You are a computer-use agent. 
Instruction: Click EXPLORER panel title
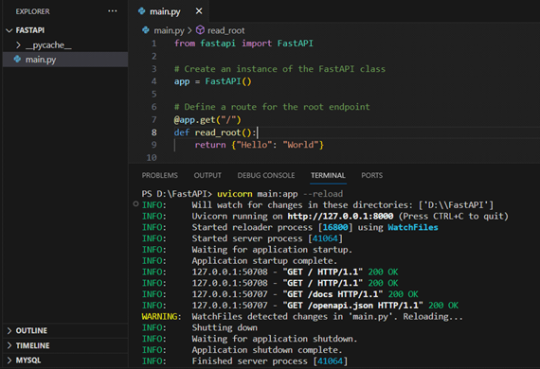pos(33,11)
